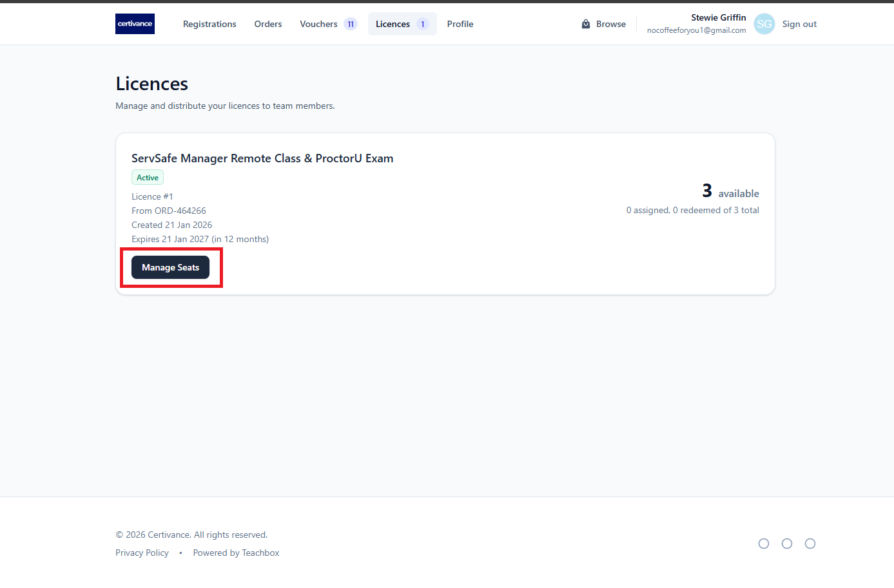Click 'Created 21 Jan 2026' text

click(171, 225)
